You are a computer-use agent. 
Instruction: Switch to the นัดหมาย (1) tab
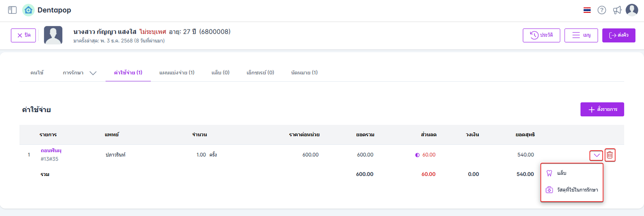[304, 73]
